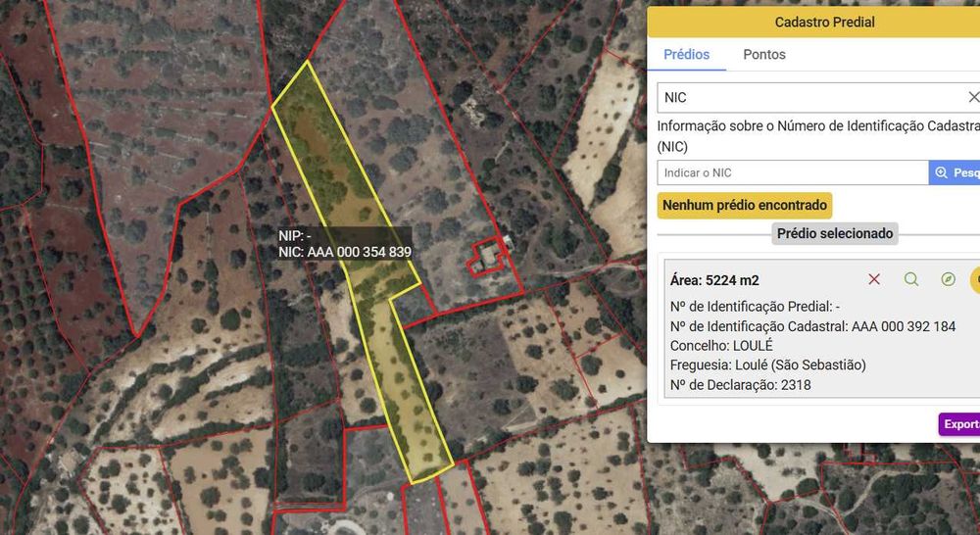The width and height of the screenshot is (980, 535).
Task: Click the NIC AAA 000 354 839 tooltip
Action: point(344,244)
